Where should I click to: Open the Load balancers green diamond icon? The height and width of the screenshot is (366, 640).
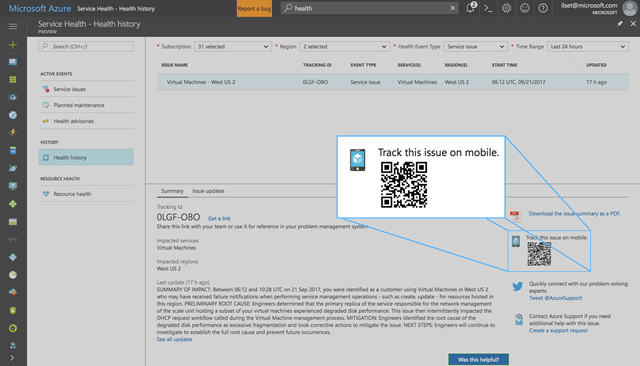(x=13, y=204)
